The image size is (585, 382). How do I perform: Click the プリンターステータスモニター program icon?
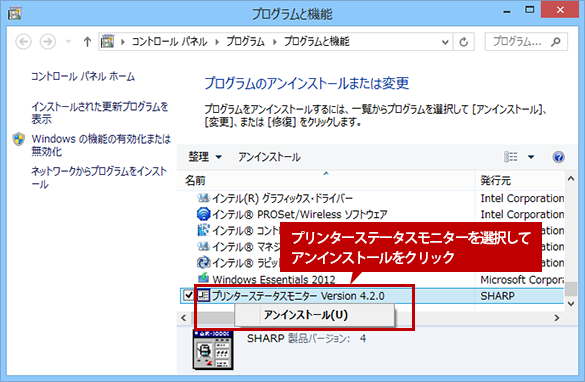click(203, 295)
